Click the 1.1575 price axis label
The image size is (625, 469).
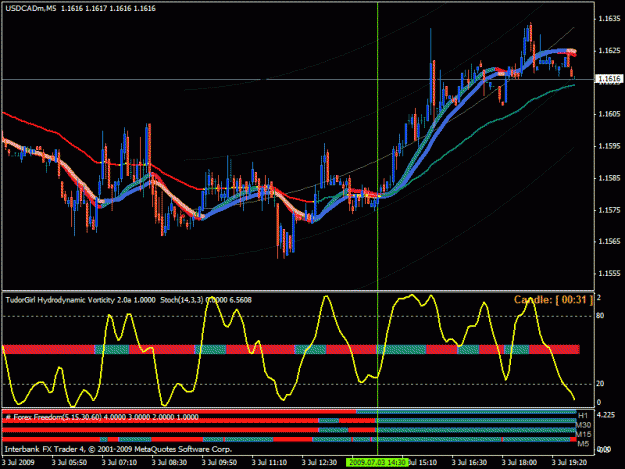pyautogui.click(x=609, y=210)
